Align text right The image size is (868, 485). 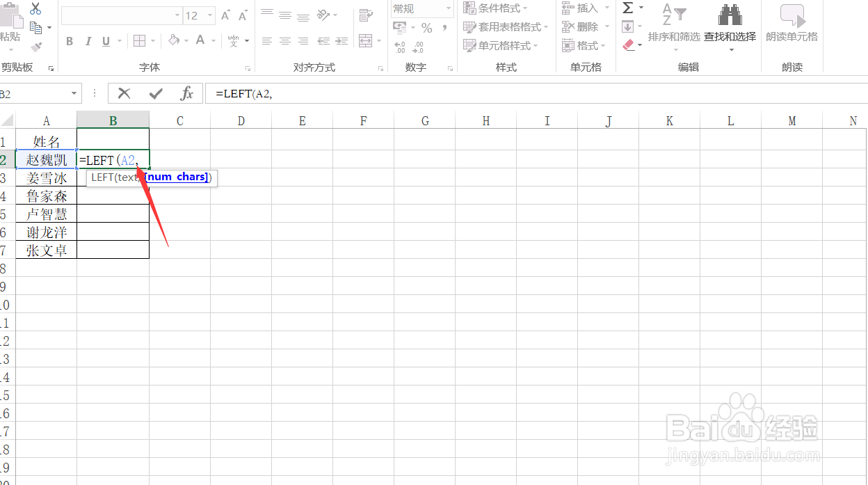coord(303,41)
